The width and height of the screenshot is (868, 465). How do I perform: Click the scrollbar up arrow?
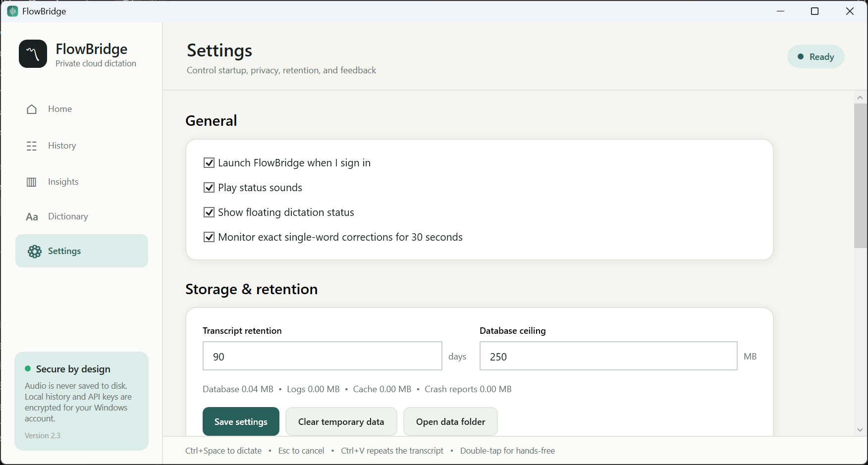coord(861,98)
